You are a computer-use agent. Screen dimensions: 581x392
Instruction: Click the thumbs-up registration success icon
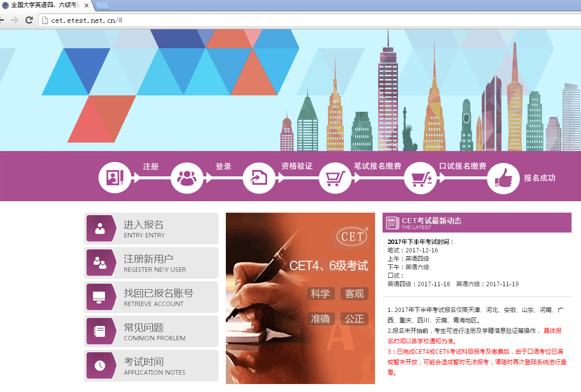[503, 178]
